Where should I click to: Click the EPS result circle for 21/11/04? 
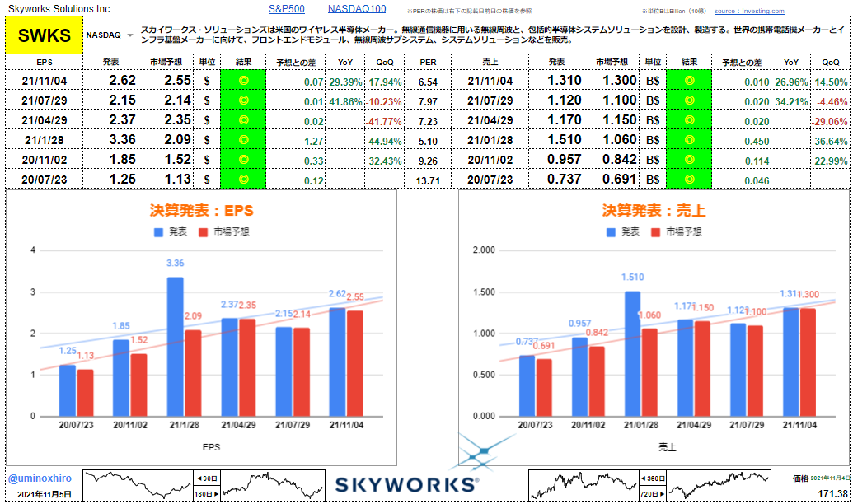pyautogui.click(x=243, y=81)
